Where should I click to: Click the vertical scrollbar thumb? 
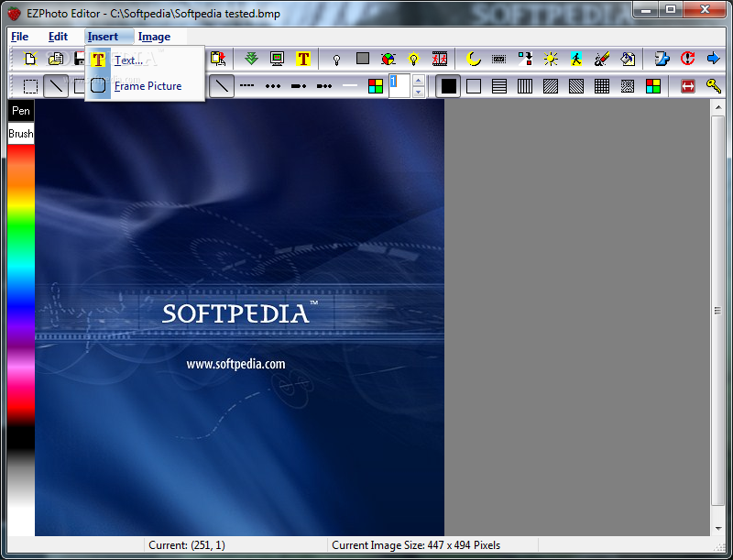point(718,311)
